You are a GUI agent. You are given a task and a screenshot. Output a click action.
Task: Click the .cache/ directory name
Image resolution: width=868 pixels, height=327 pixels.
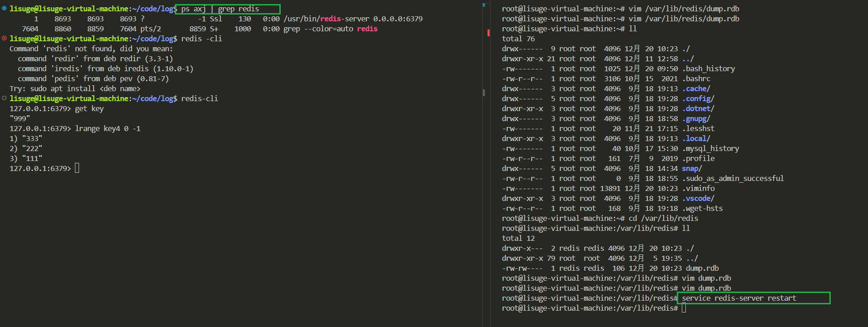[x=696, y=88]
